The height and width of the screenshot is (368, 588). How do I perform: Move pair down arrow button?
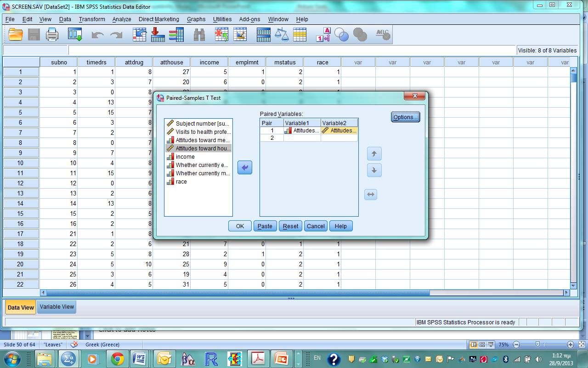[x=374, y=170]
